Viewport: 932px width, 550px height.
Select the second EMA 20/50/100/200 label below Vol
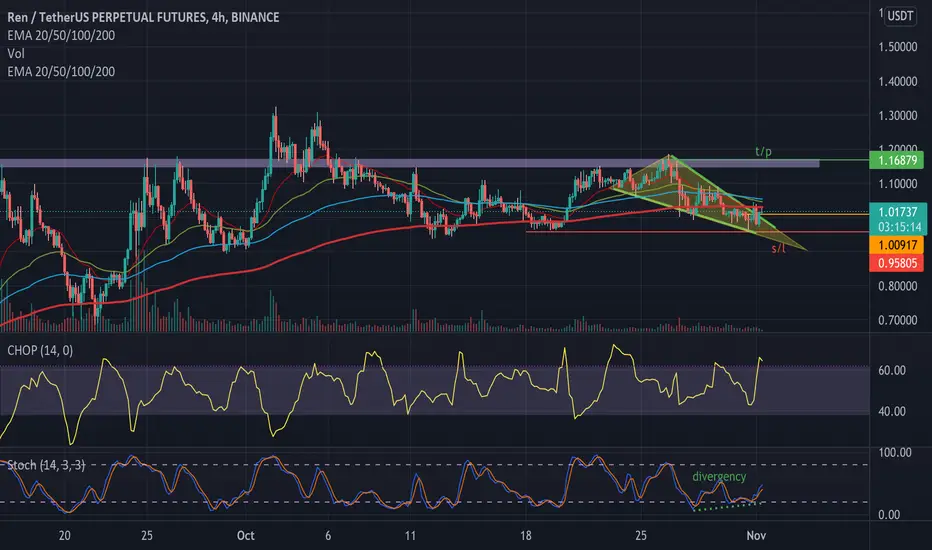pos(61,72)
